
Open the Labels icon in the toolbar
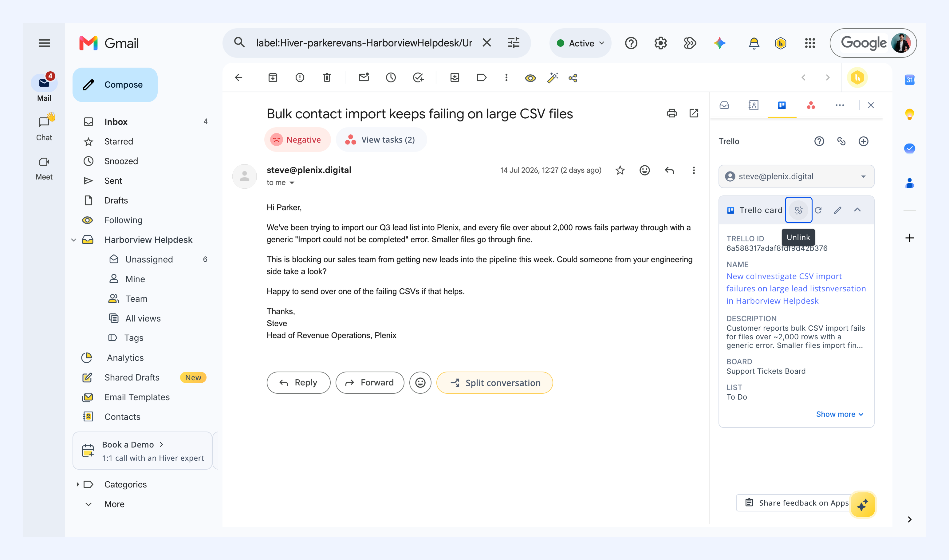(482, 78)
